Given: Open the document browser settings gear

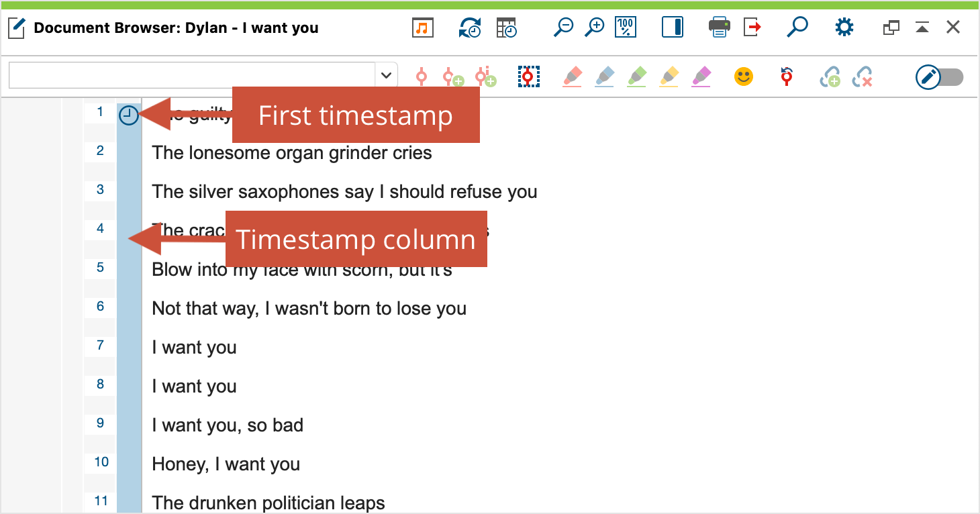Looking at the screenshot, I should [x=844, y=27].
